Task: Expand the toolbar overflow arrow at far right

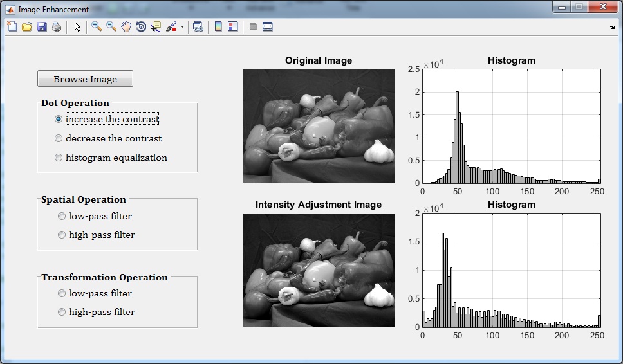Action: (612, 28)
